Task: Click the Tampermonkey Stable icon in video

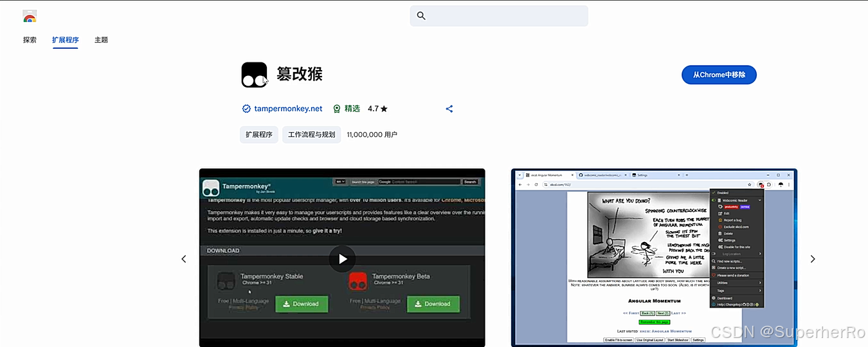Action: click(x=226, y=281)
